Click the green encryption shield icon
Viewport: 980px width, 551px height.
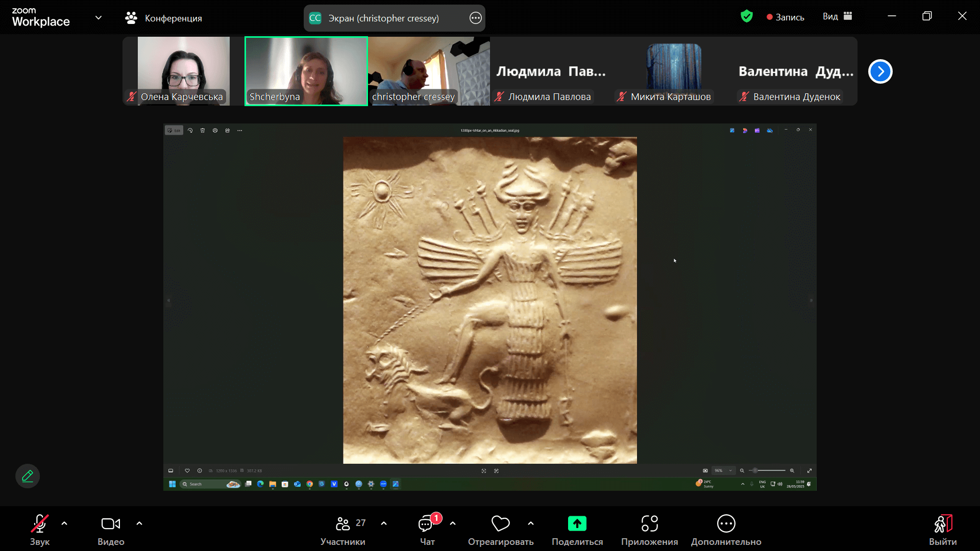(x=746, y=17)
